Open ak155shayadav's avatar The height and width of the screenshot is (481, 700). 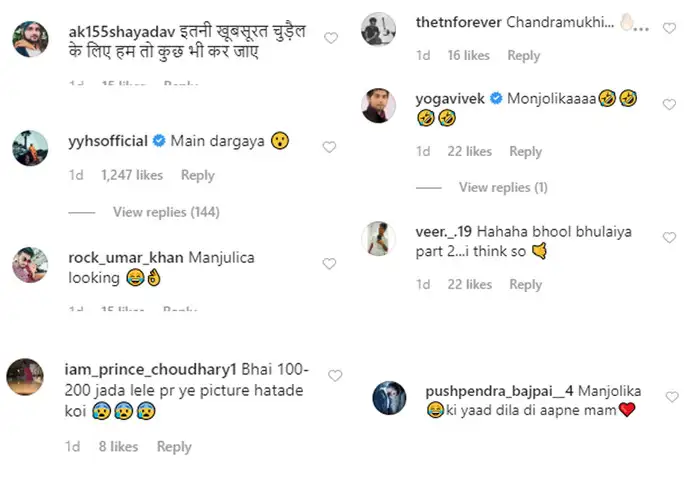pos(30,40)
